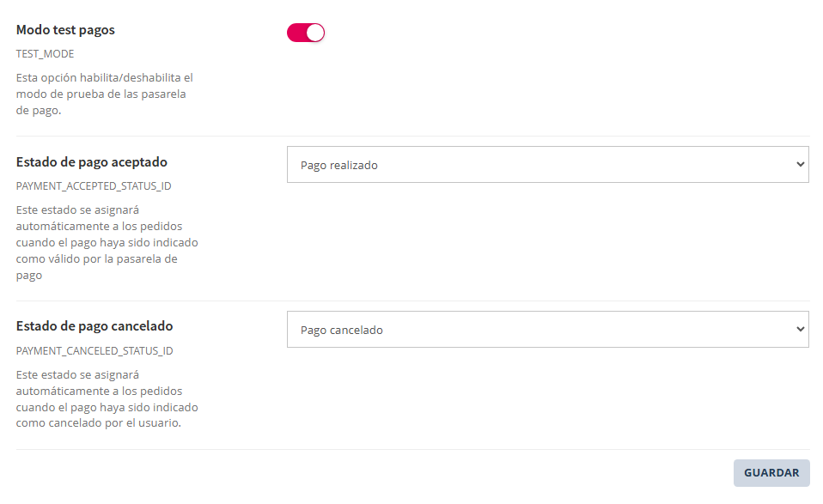Viewport: 823px width, 504px height.
Task: Open the Estado de pago aceptado dropdown
Action: click(x=547, y=164)
